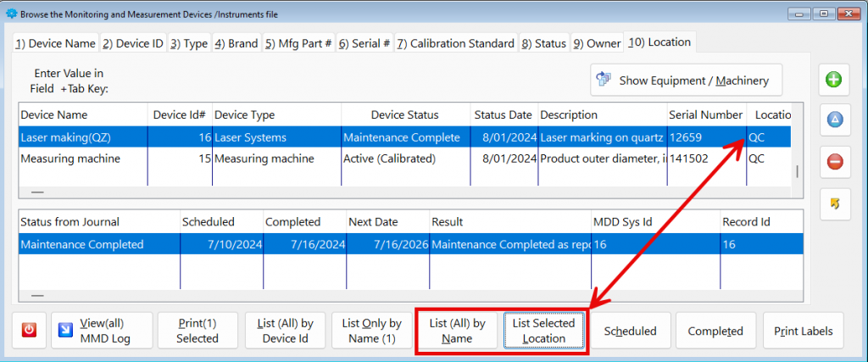Click the Description column header
The image size is (868, 362).
click(x=603, y=115)
